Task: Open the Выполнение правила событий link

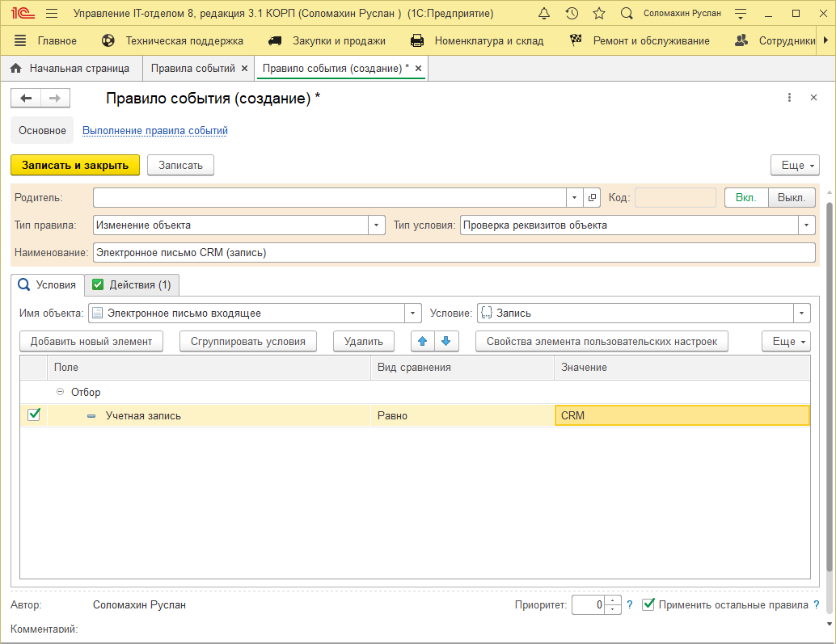Action: click(x=155, y=130)
